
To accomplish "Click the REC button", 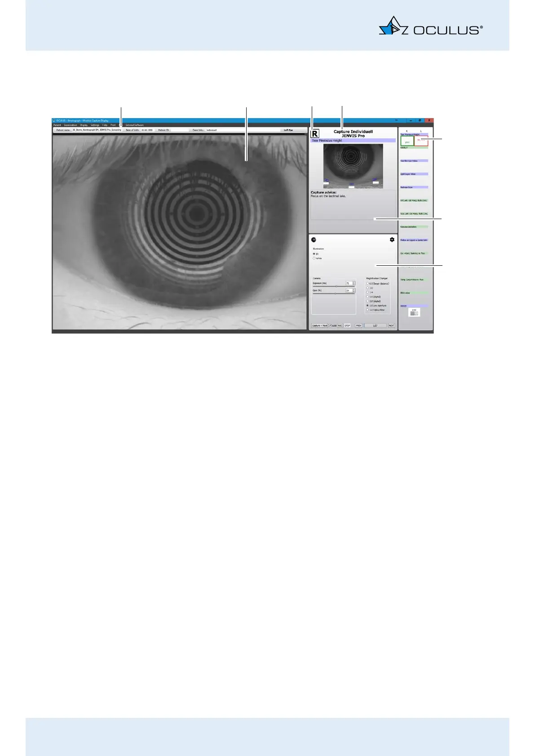I will point(340,325).
